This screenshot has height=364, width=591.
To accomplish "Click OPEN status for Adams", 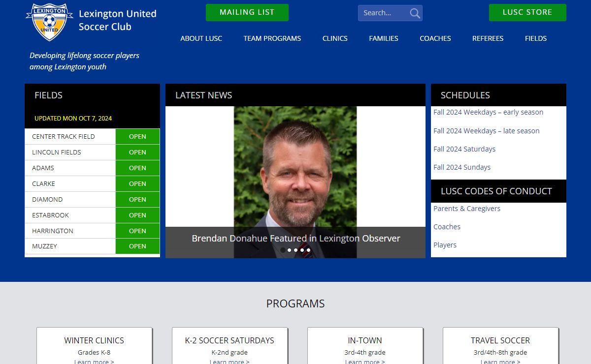I will [137, 168].
